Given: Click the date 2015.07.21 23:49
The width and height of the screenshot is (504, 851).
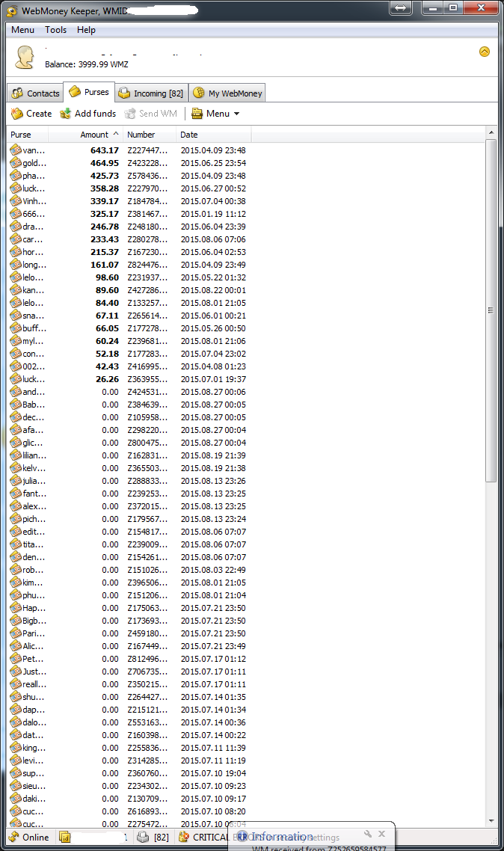Looking at the screenshot, I should (x=213, y=646).
